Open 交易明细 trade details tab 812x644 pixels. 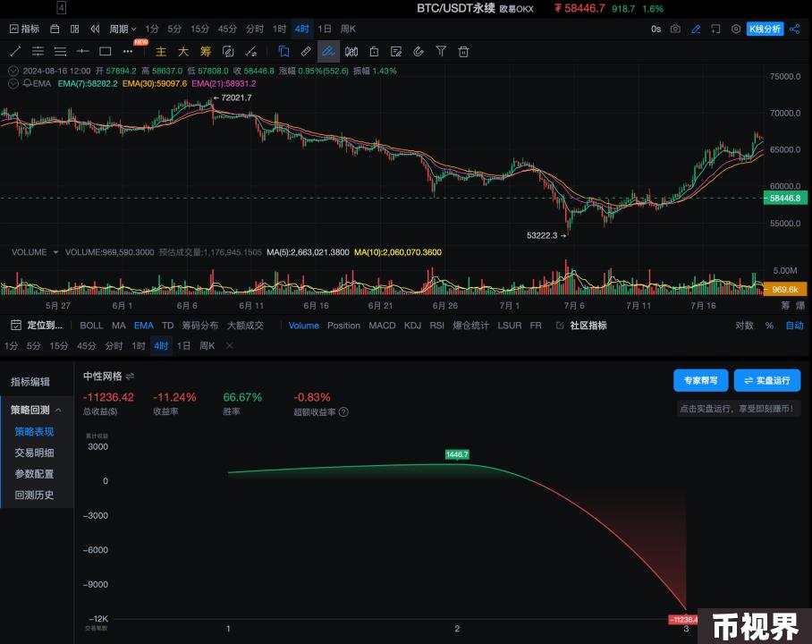tap(34, 453)
